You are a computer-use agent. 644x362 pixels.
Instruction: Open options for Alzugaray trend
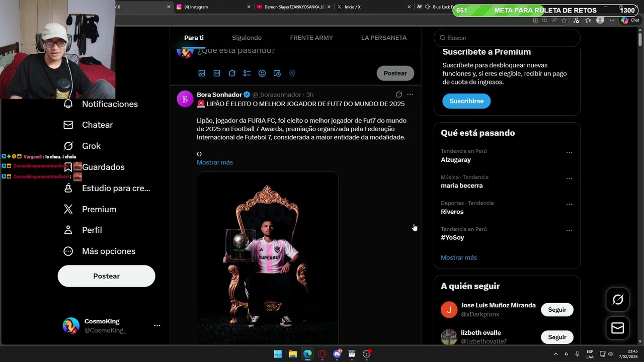(570, 152)
